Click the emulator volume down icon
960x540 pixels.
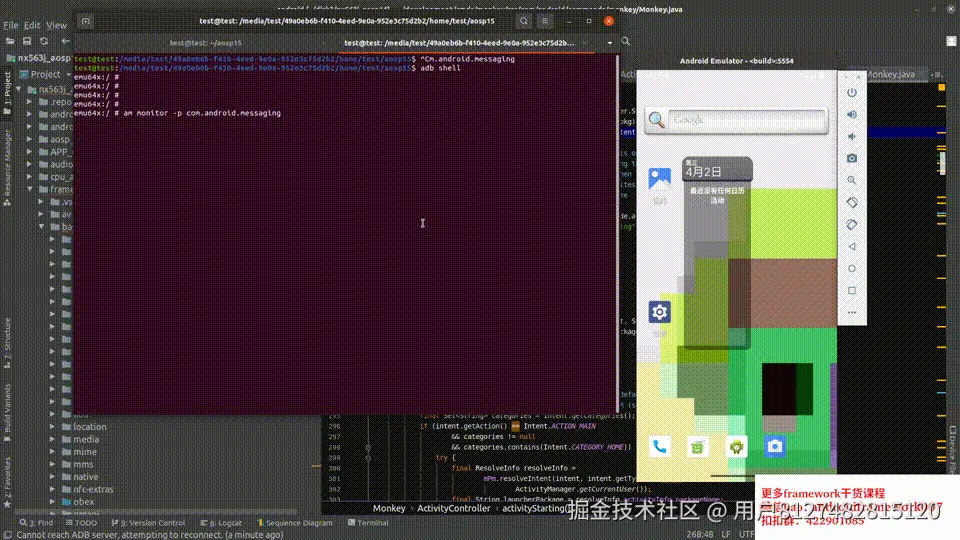852,137
